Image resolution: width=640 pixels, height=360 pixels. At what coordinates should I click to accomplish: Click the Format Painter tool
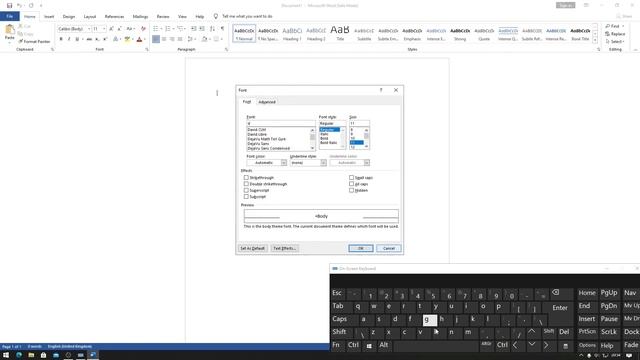coord(34,42)
